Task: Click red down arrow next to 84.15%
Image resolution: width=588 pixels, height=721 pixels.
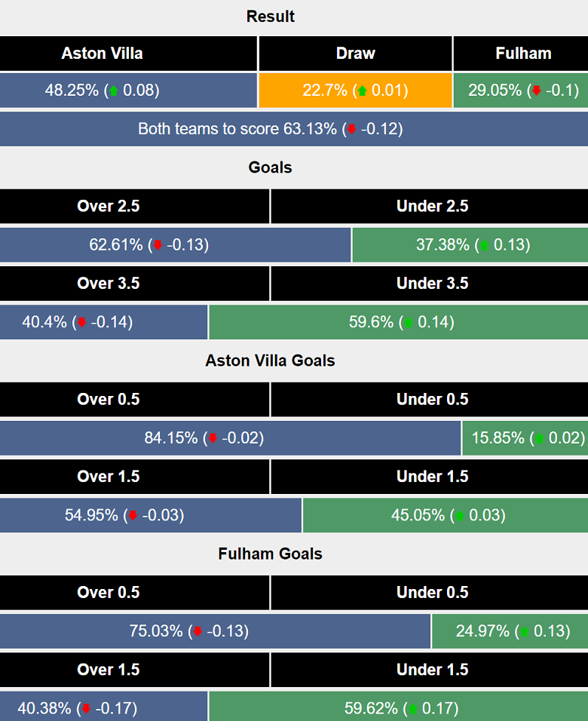Action: click(213, 438)
